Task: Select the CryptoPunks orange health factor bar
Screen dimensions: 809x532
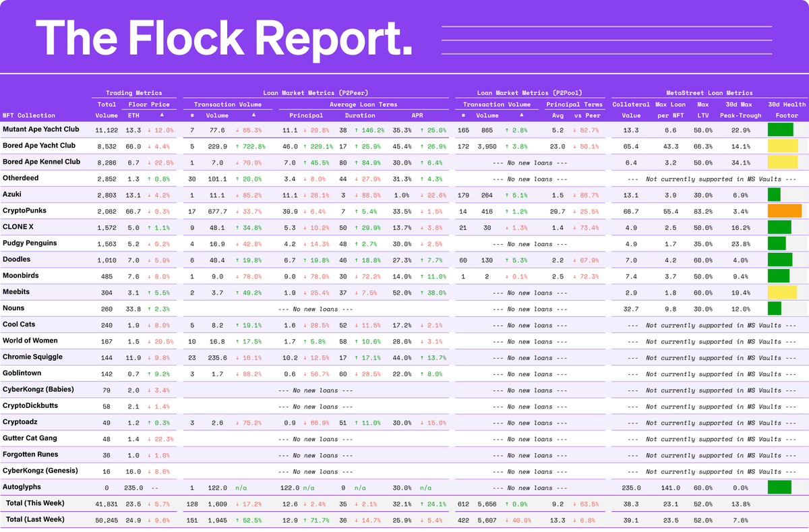Action: [785, 211]
